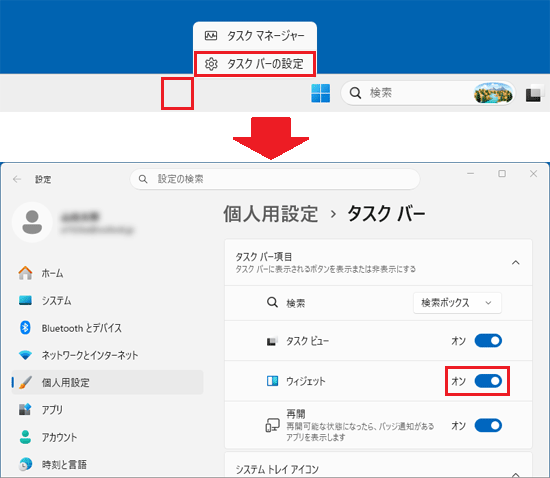Screen dimensions: 550x478
Task: Collapse the システム トレイ アイコン section
Action: coord(515,474)
